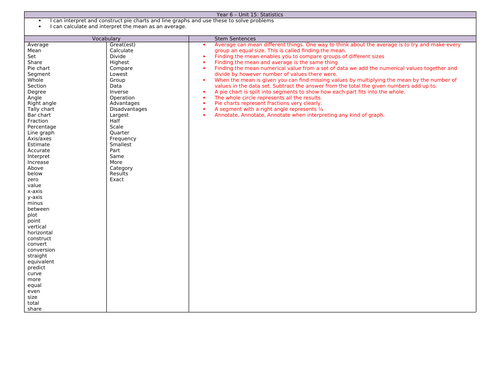This screenshot has height=386, width=500.
Task: Click the 'Stem Sentences' header
Action: (235, 39)
